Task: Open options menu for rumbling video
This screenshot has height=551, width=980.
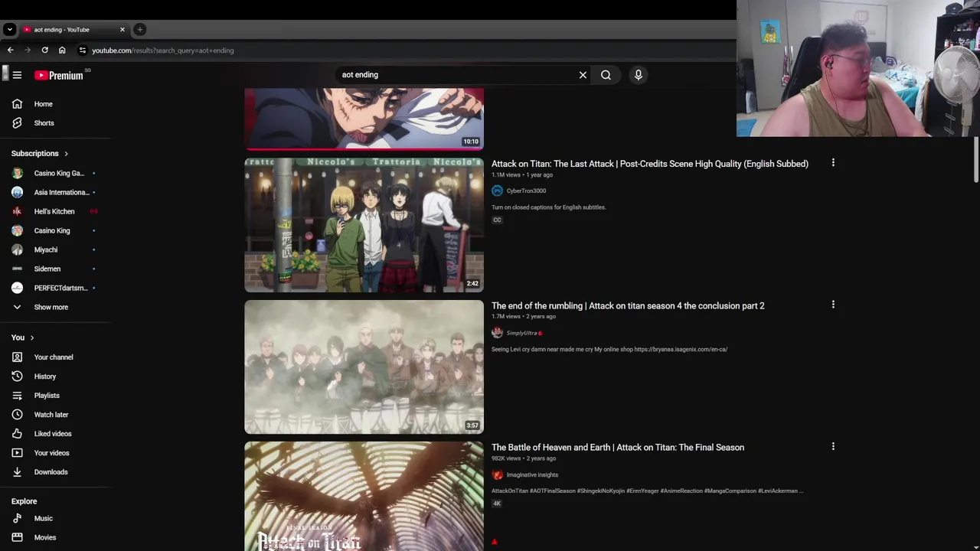Action: coord(833,305)
